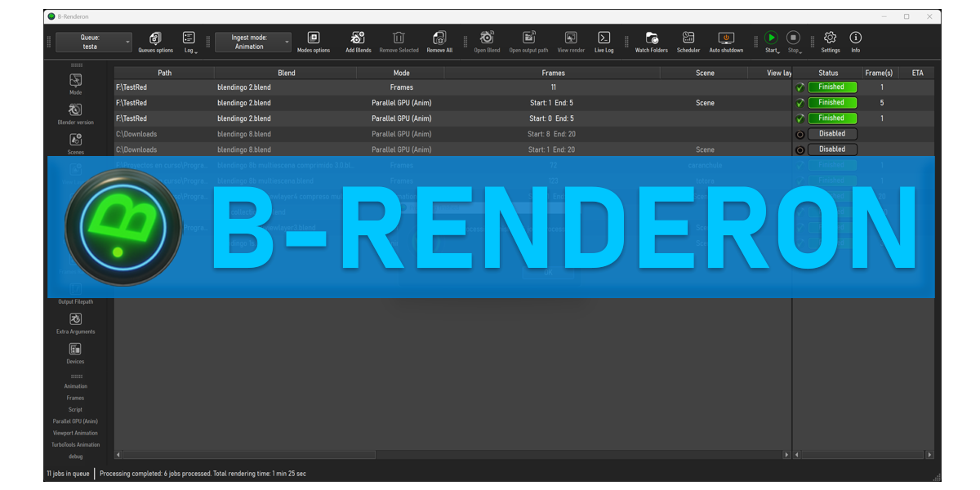
Task: Open the Scheduler
Action: point(688,42)
